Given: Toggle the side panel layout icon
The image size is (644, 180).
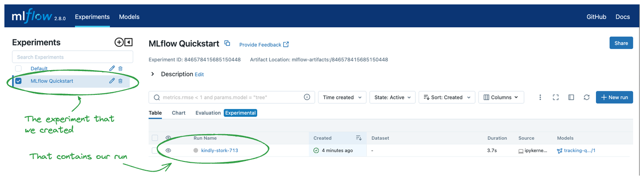Looking at the screenshot, I should pyautogui.click(x=571, y=97).
